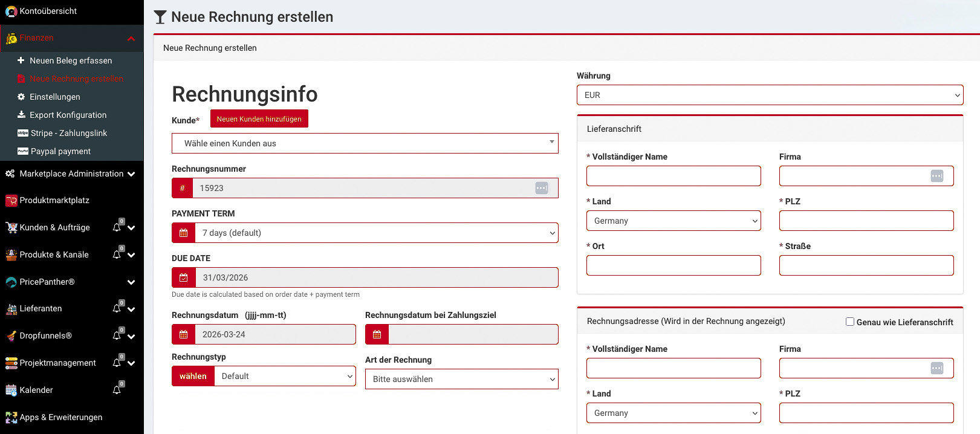
Task: Select Neue Rechnung erstellen in sidebar
Action: click(x=76, y=79)
